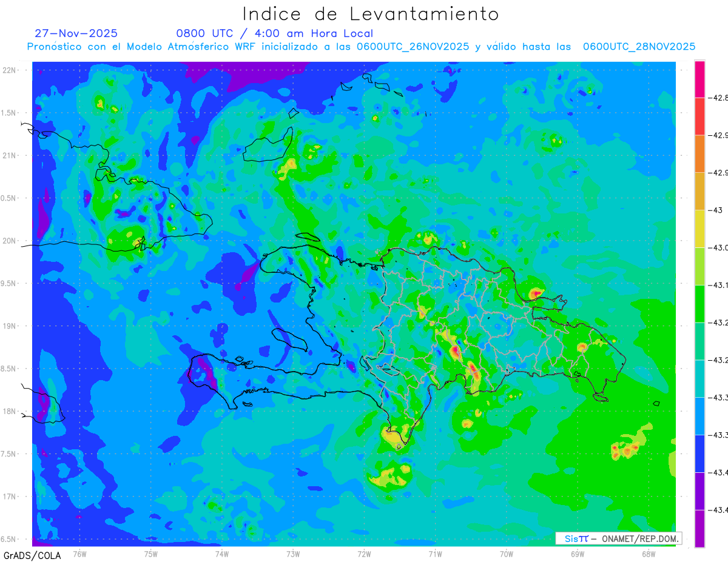
Task: Click the orange legend color swatch
Action: tap(699, 154)
